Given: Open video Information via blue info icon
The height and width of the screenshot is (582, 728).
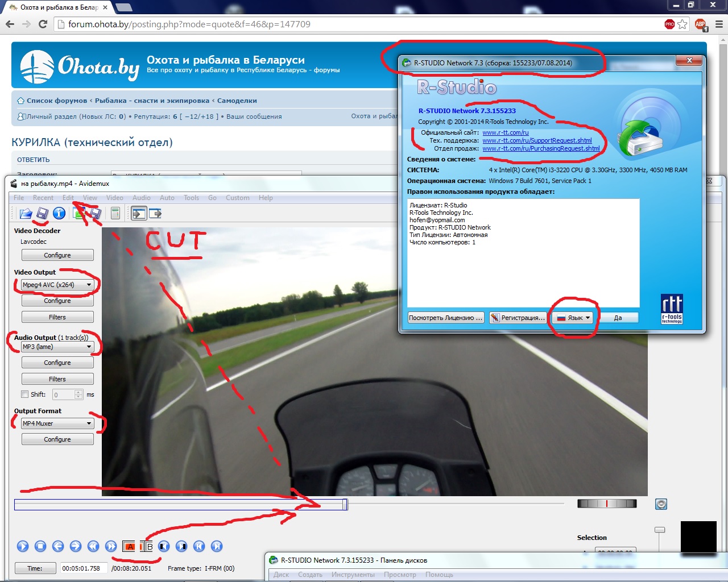Looking at the screenshot, I should point(59,214).
